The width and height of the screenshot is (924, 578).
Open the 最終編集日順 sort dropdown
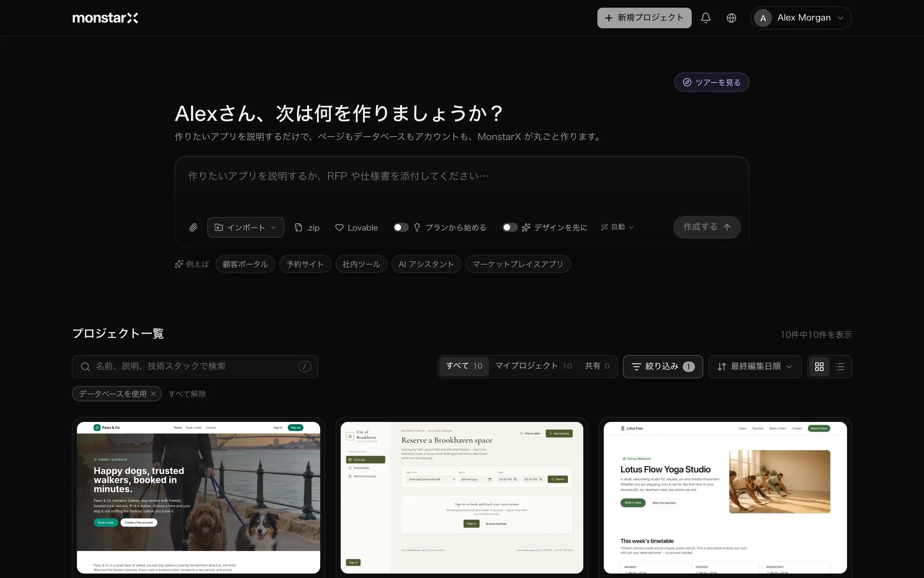pos(755,367)
